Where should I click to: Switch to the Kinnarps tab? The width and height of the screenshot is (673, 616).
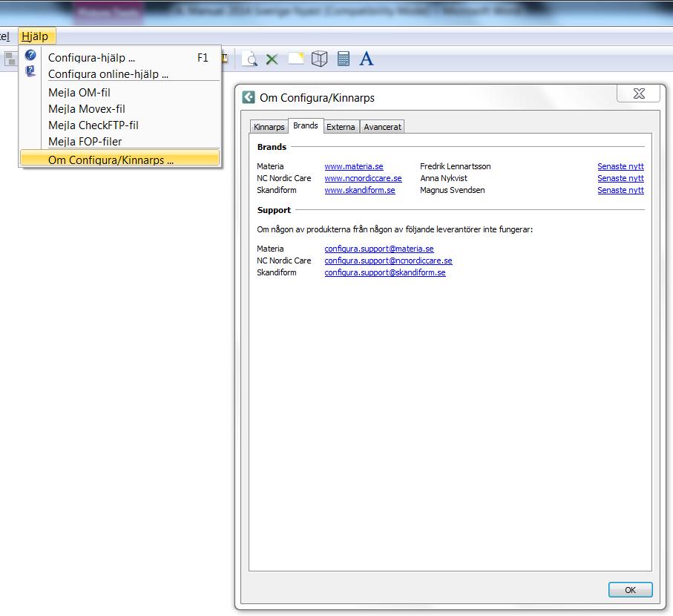[x=269, y=127]
